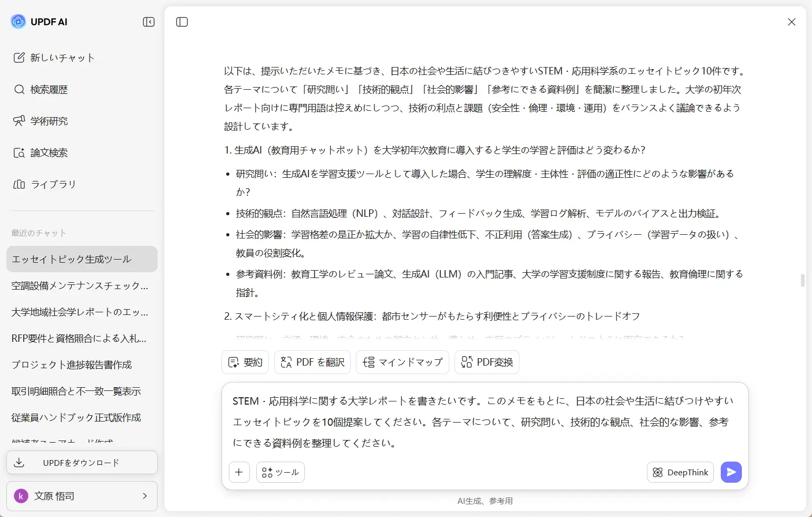Send the message with arrow button
Image resolution: width=812 pixels, height=517 pixels.
(x=731, y=472)
